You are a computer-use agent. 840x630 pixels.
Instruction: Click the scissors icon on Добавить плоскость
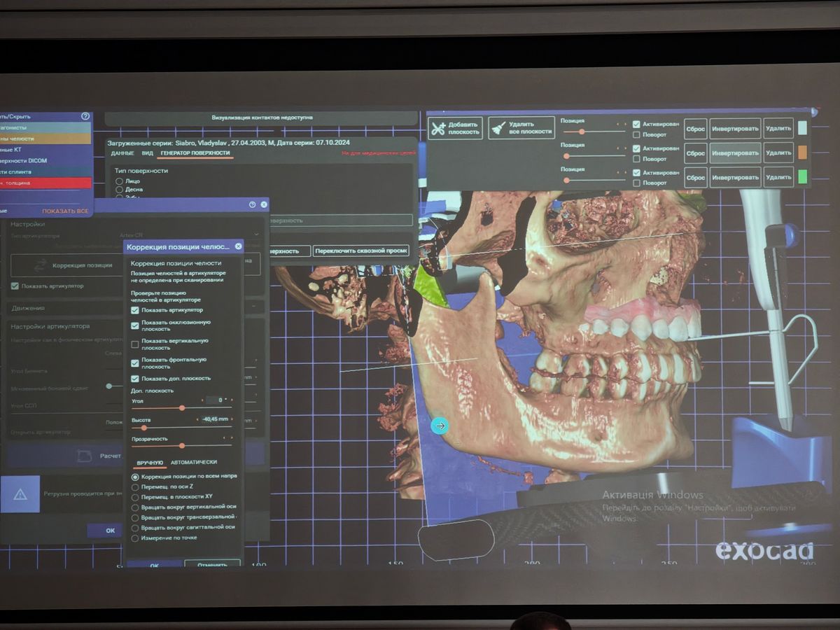tap(438, 128)
